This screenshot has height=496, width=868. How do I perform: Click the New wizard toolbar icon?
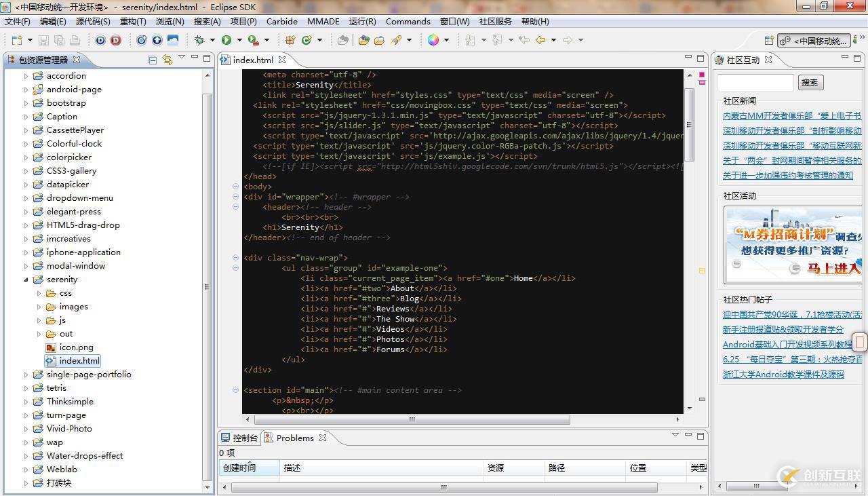point(17,40)
